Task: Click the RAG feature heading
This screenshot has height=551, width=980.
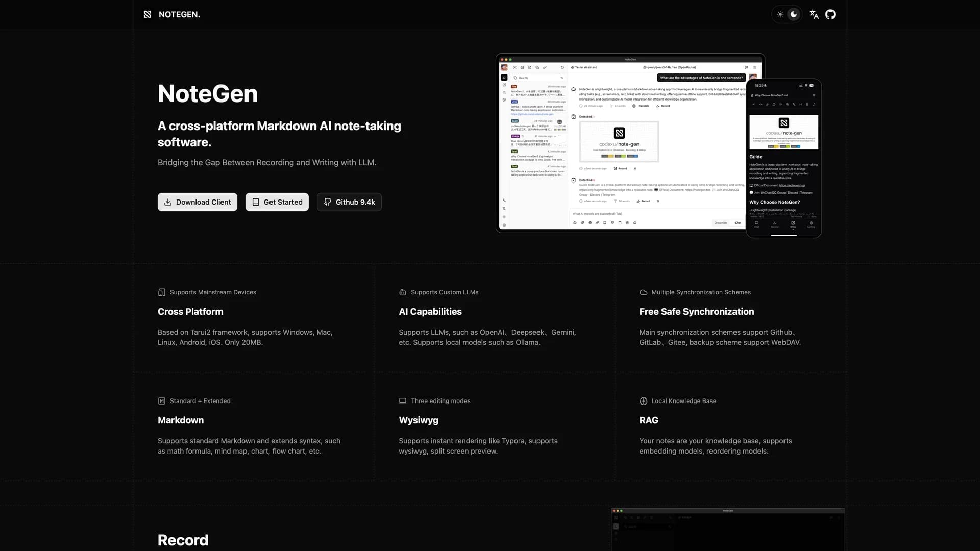Action: pyautogui.click(x=649, y=420)
